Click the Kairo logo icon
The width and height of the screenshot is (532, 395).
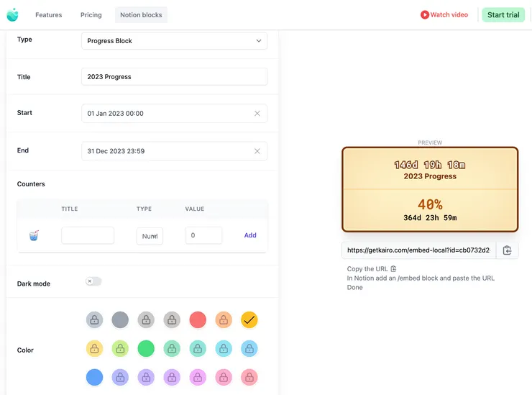(x=12, y=15)
